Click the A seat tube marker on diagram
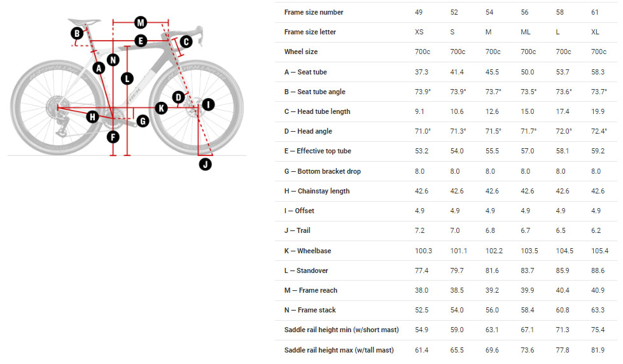Screen dimensions: 623x364 99,67
